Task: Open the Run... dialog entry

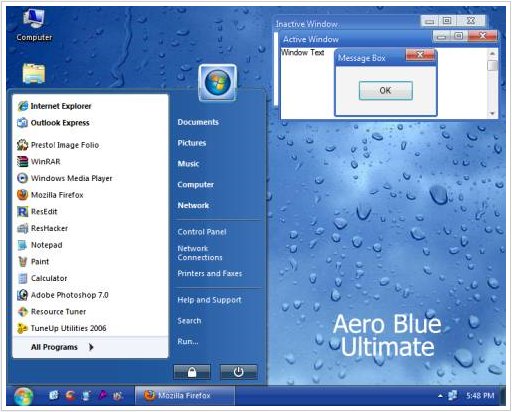Action: pyautogui.click(x=188, y=341)
